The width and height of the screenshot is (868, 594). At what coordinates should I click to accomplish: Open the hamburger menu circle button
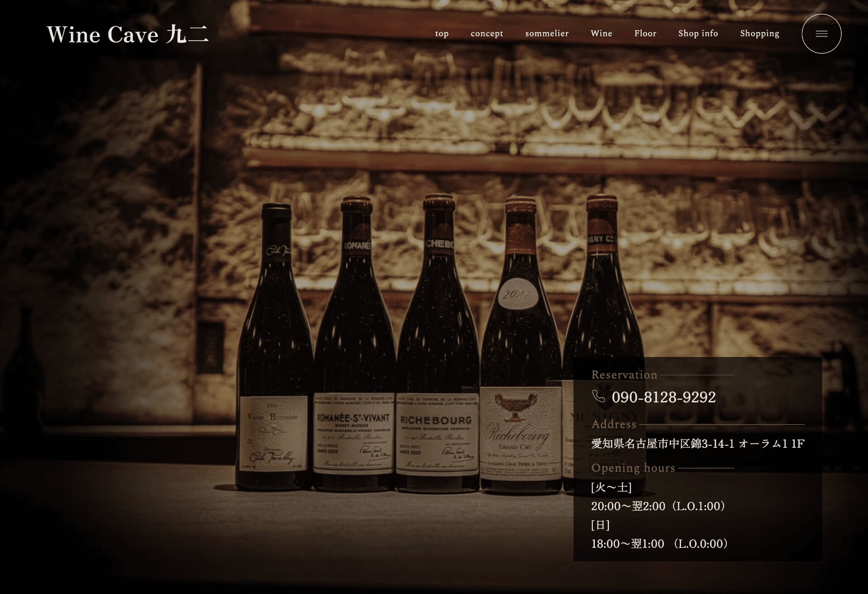pos(821,34)
